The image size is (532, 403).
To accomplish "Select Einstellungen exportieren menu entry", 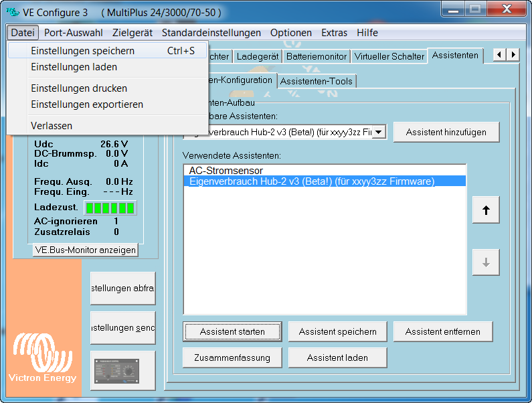I will [x=87, y=104].
